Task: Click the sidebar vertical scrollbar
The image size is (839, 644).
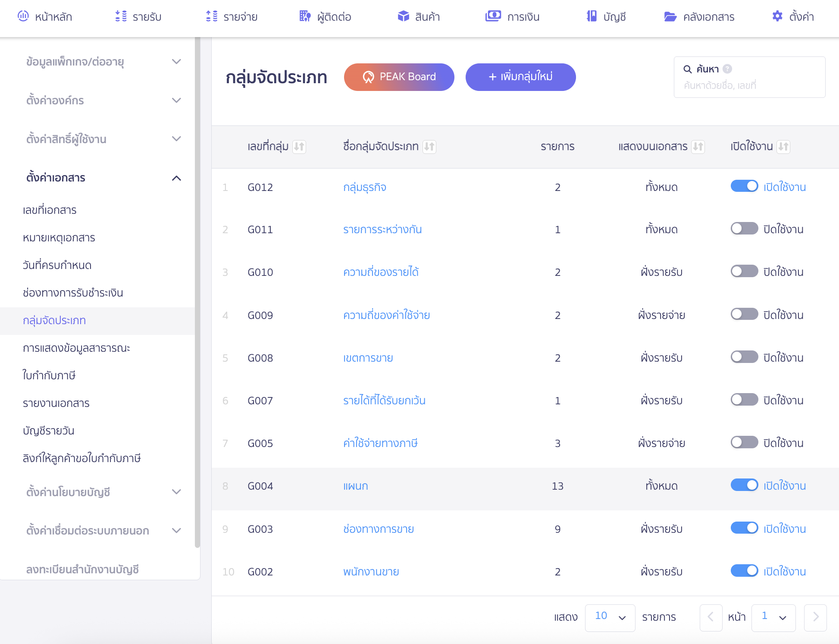Action: coord(197,293)
